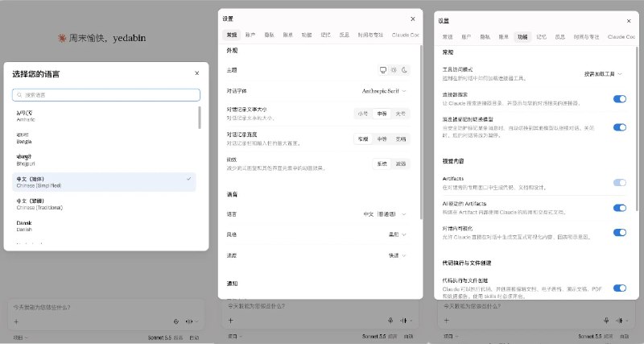Switch to dark theme moon icon
The height and width of the screenshot is (344, 644).
404,70
